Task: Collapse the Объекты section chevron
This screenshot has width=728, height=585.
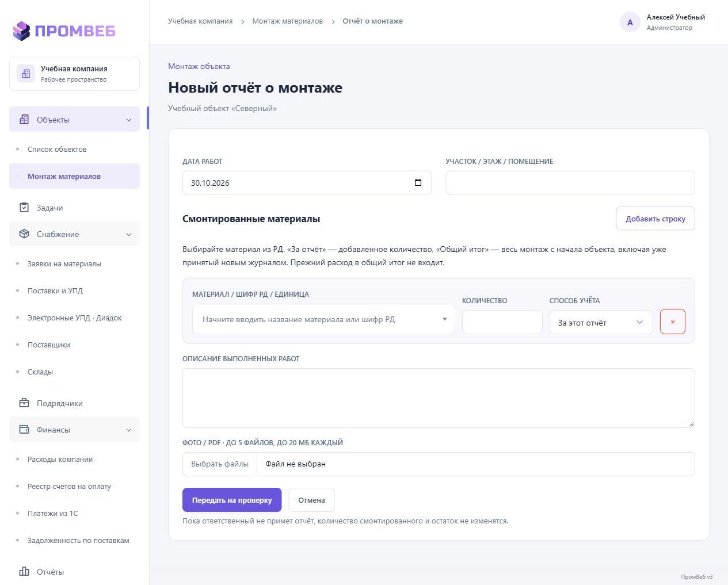Action: tap(129, 120)
